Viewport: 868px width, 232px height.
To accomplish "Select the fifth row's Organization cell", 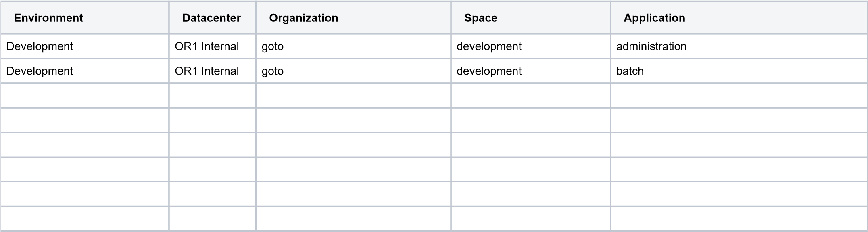I will (x=353, y=145).
